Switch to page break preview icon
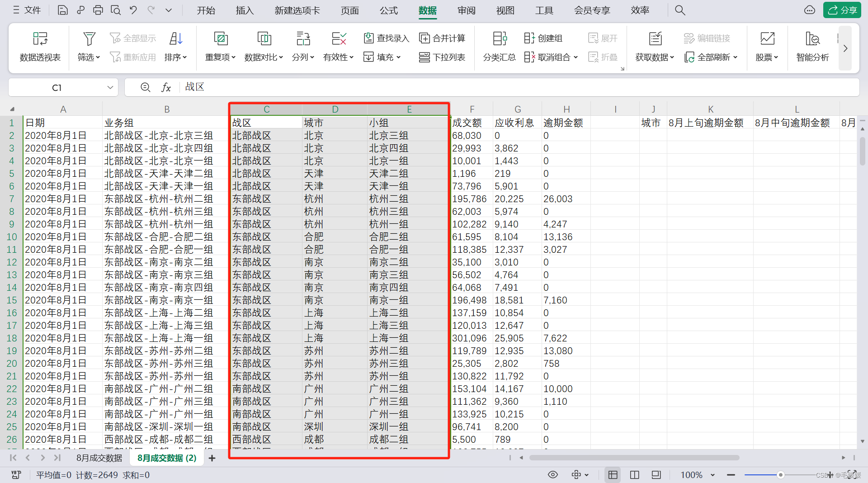The width and height of the screenshot is (868, 483). [634, 474]
